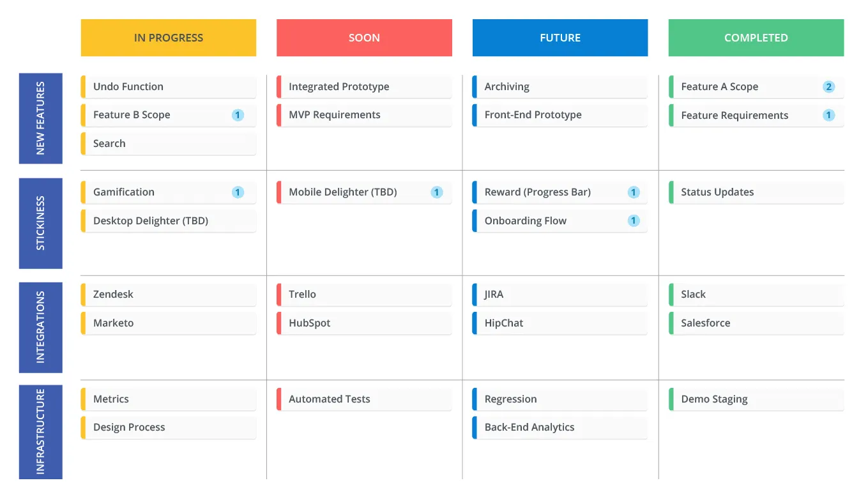
Task: Click the Reward (Progress Bar) badge
Action: pyautogui.click(x=634, y=192)
